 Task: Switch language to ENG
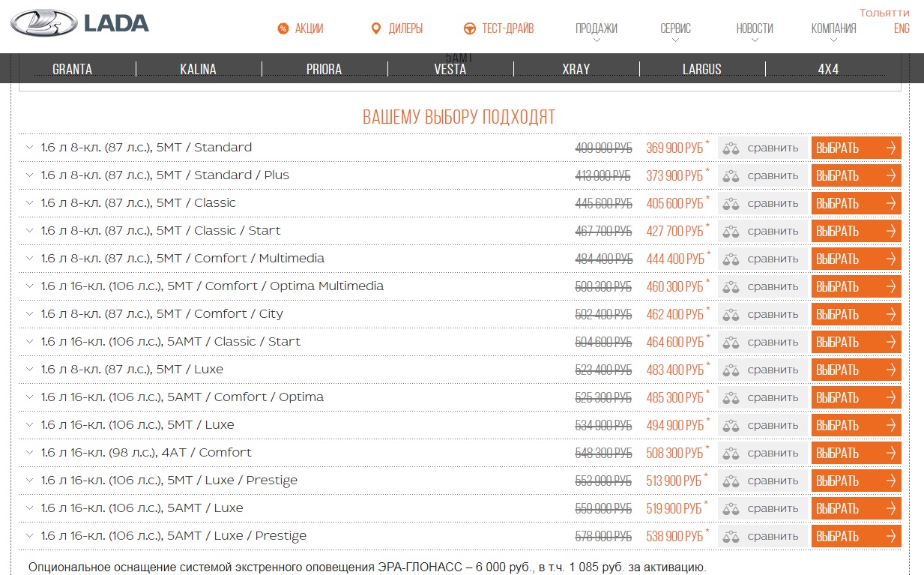[902, 28]
